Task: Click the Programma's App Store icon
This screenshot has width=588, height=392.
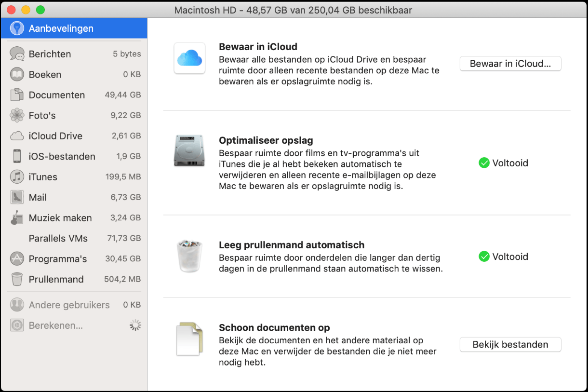Action: click(17, 259)
